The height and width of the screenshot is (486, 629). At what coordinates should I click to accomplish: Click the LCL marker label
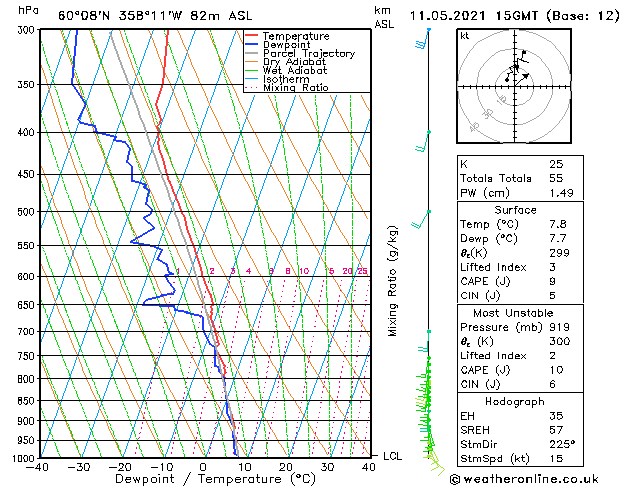[392, 456]
